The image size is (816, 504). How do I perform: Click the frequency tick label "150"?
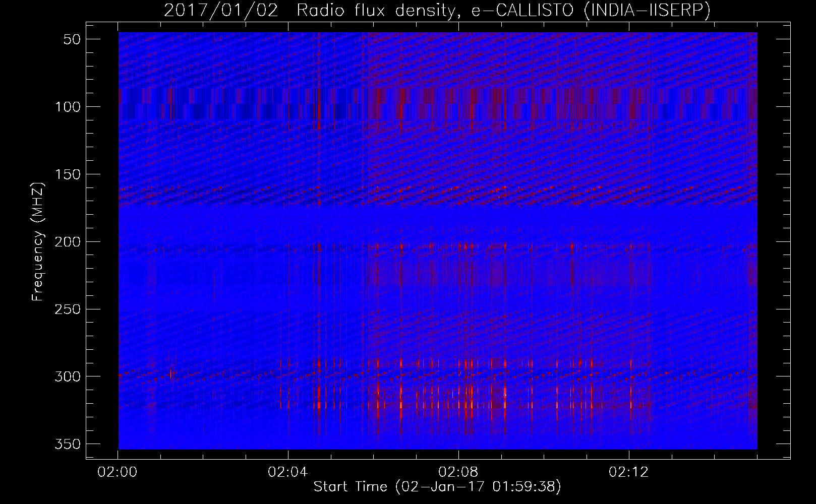[x=68, y=174]
